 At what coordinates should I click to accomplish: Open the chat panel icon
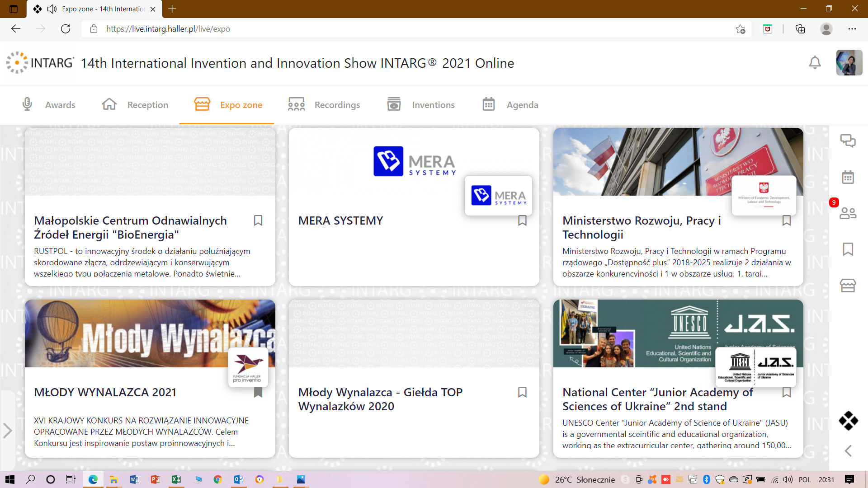pos(848,141)
